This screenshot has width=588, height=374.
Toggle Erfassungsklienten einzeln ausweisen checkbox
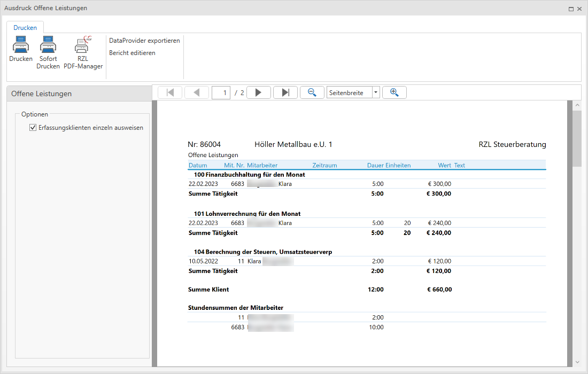pos(33,128)
